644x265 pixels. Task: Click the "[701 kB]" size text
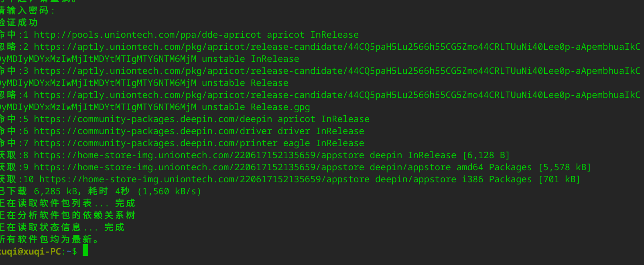[559, 179]
